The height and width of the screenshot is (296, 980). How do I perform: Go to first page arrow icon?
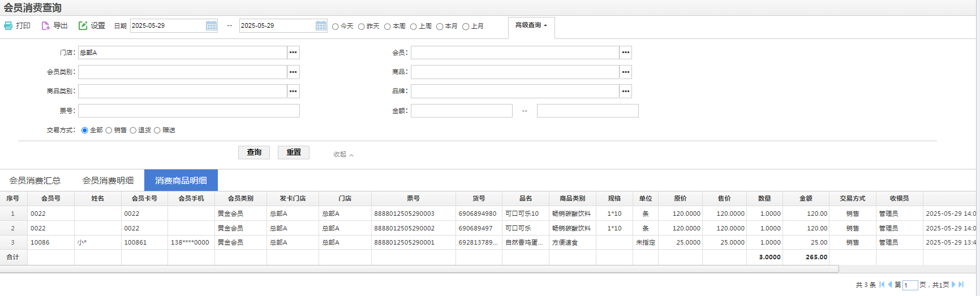(x=882, y=285)
